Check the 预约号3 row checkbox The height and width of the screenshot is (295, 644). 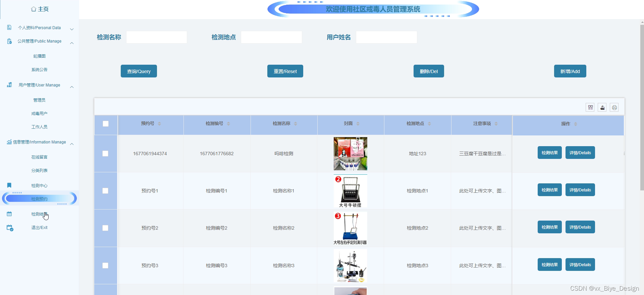(x=105, y=265)
